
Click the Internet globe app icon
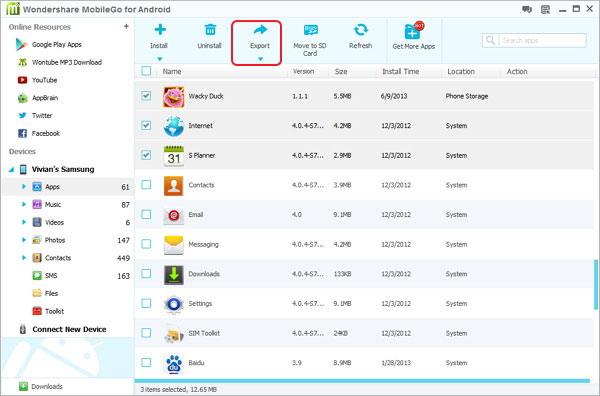click(173, 126)
